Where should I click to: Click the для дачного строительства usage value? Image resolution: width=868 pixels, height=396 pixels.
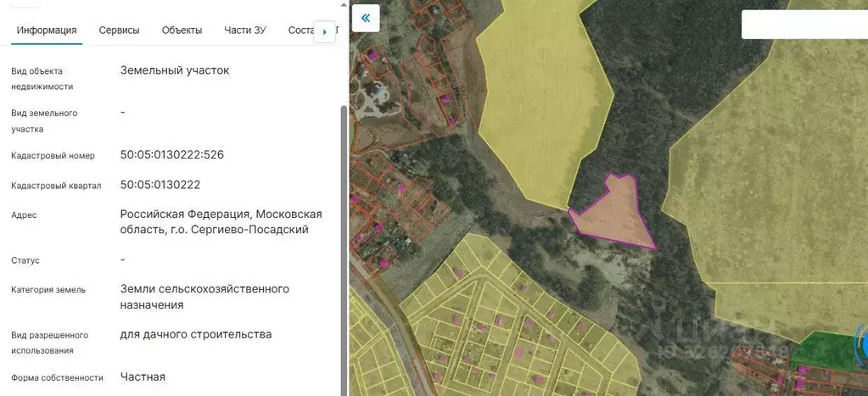click(196, 335)
